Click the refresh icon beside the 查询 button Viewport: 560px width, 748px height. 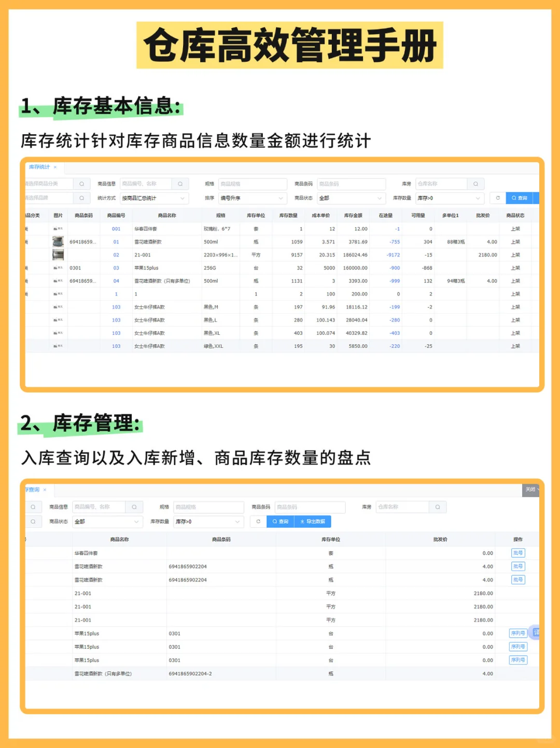(498, 198)
